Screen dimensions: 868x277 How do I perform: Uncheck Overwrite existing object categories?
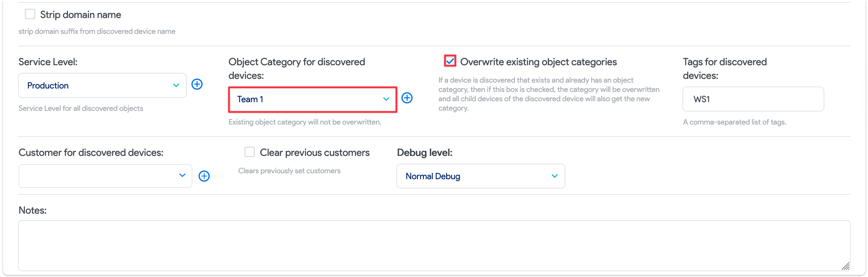pos(450,61)
